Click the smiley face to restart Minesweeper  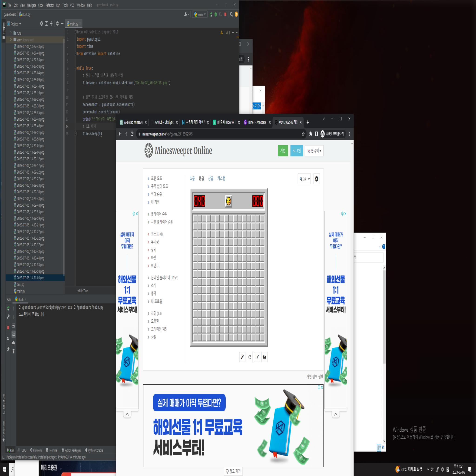coord(228,201)
